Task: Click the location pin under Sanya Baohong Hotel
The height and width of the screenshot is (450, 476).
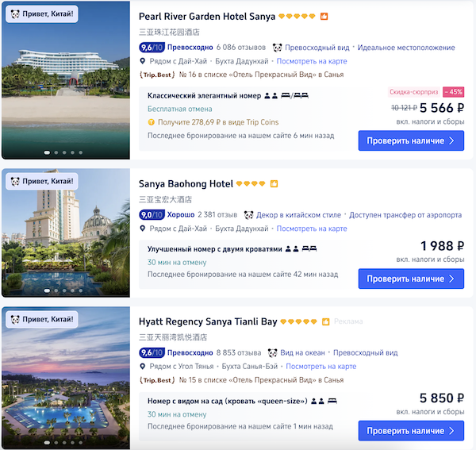Action: (143, 229)
